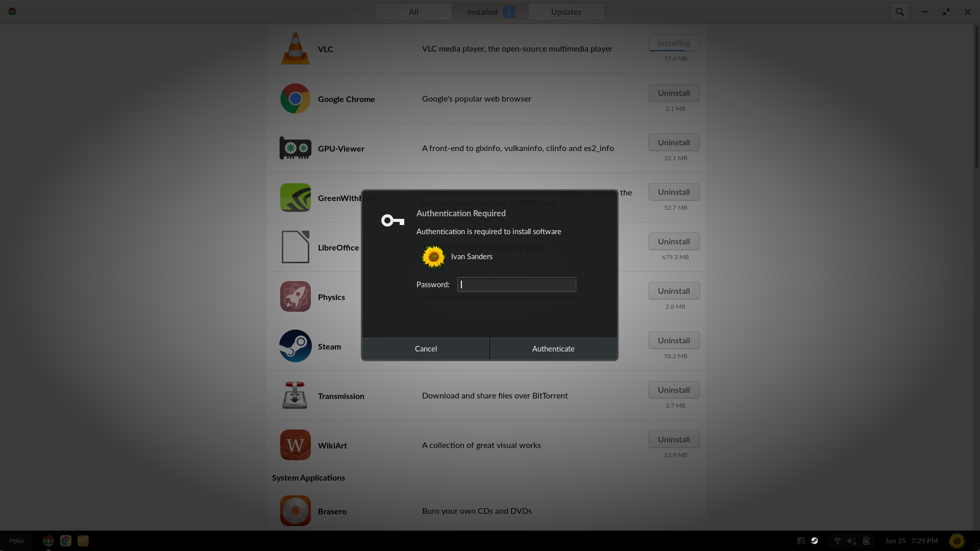Click the Brasero disc icon
The height and width of the screenshot is (551, 980).
(x=295, y=511)
